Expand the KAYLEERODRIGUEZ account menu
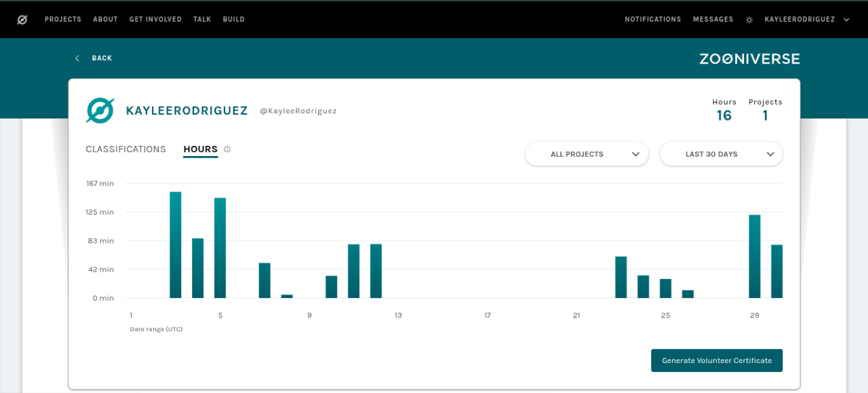Viewport: 868px width, 393px height. (806, 20)
